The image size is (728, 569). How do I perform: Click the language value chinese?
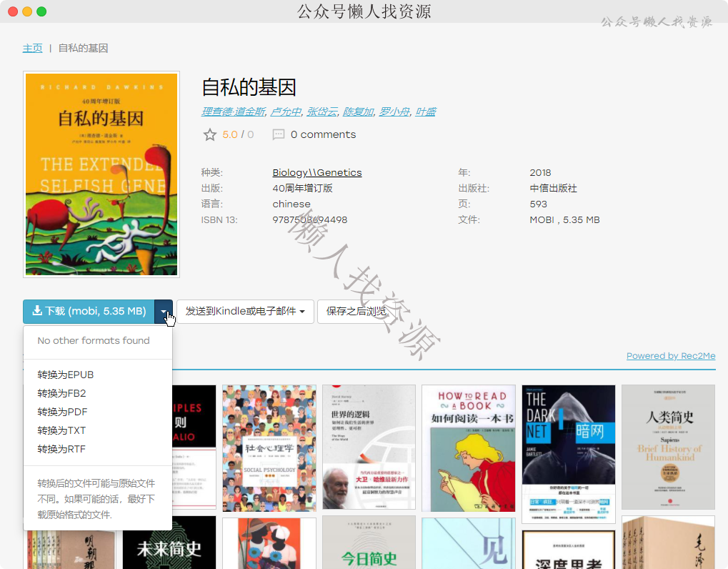click(x=291, y=204)
